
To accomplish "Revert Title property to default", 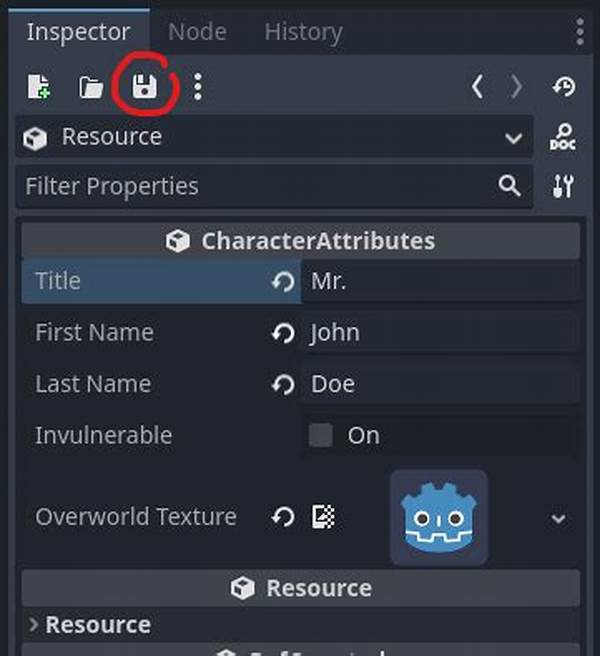I will [x=283, y=281].
